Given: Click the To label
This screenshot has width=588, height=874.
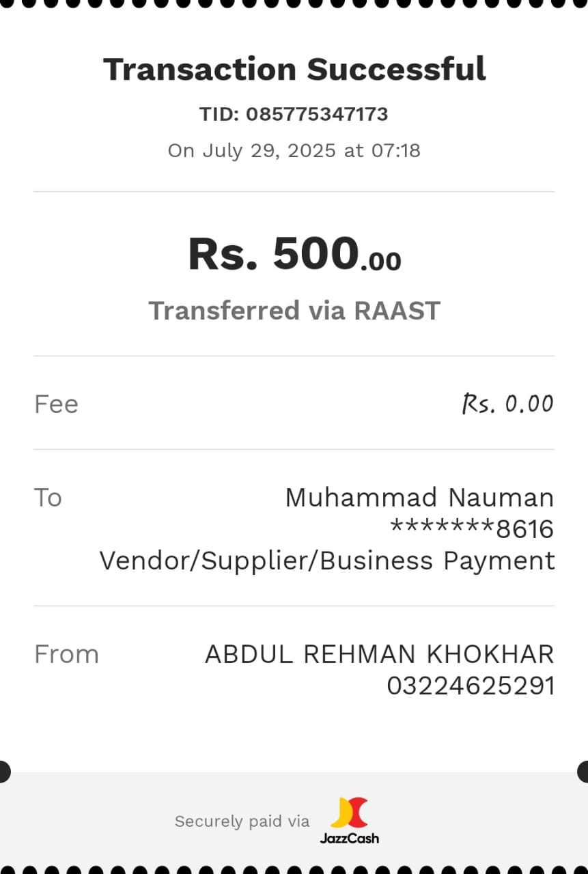Looking at the screenshot, I should (x=48, y=498).
